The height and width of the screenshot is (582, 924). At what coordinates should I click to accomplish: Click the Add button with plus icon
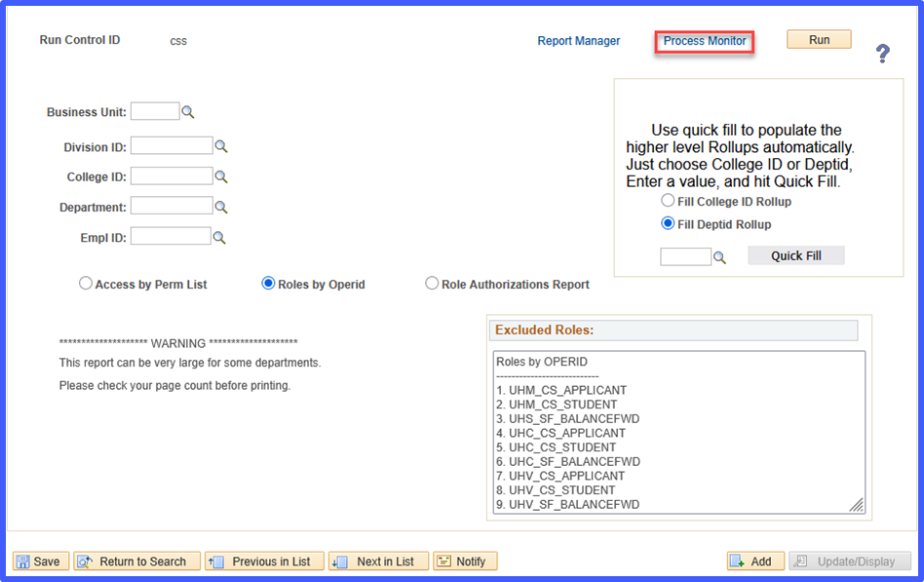click(755, 561)
